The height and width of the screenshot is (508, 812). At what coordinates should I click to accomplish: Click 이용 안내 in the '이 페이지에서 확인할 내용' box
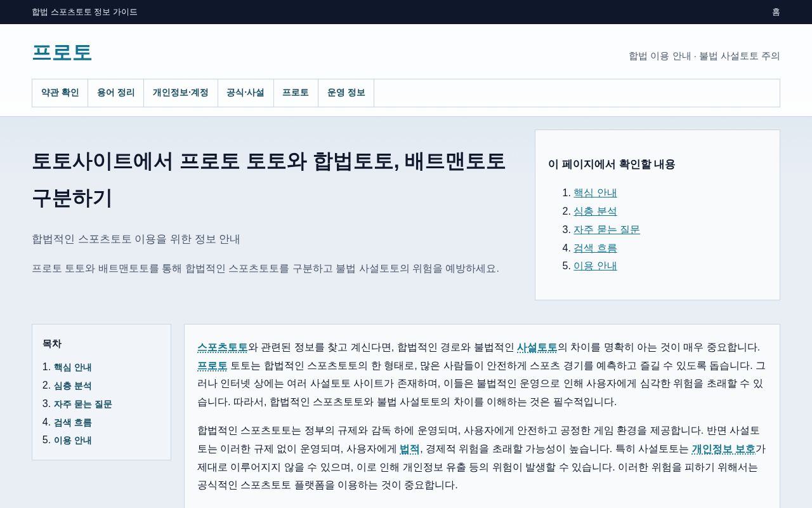click(595, 266)
